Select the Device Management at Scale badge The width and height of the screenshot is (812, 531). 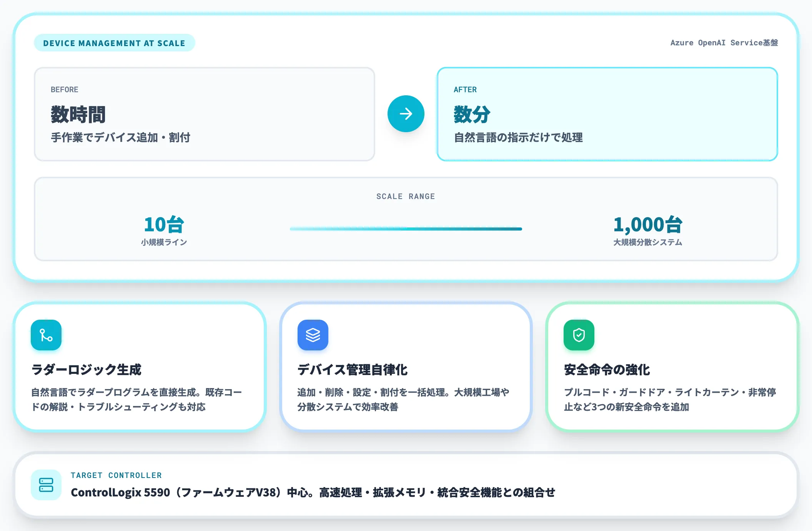coord(114,43)
